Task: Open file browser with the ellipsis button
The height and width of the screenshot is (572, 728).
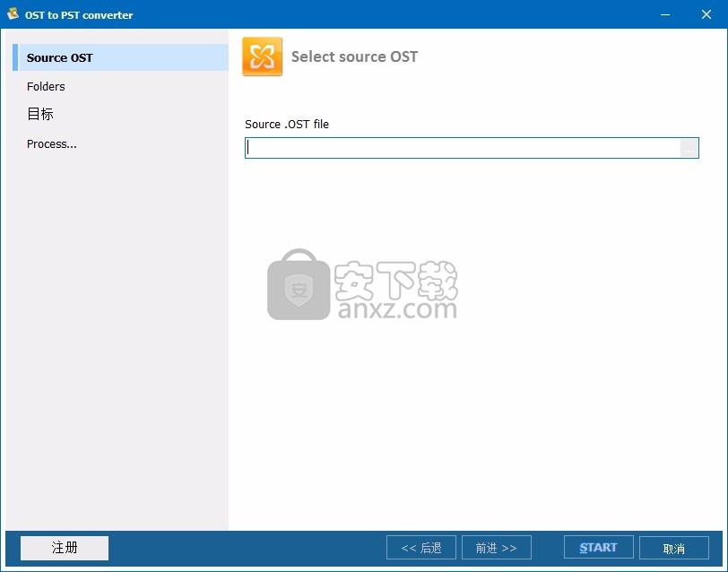Action: point(689,148)
